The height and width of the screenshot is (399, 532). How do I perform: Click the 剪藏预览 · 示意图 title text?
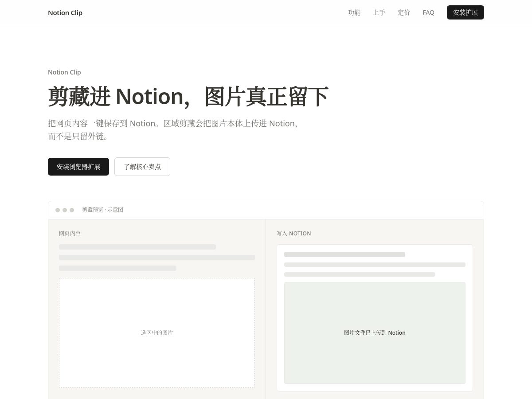pos(102,210)
